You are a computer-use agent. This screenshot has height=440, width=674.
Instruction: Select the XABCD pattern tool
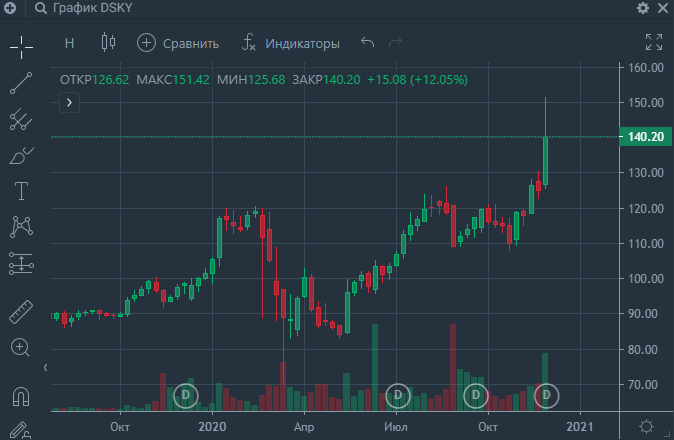21,226
